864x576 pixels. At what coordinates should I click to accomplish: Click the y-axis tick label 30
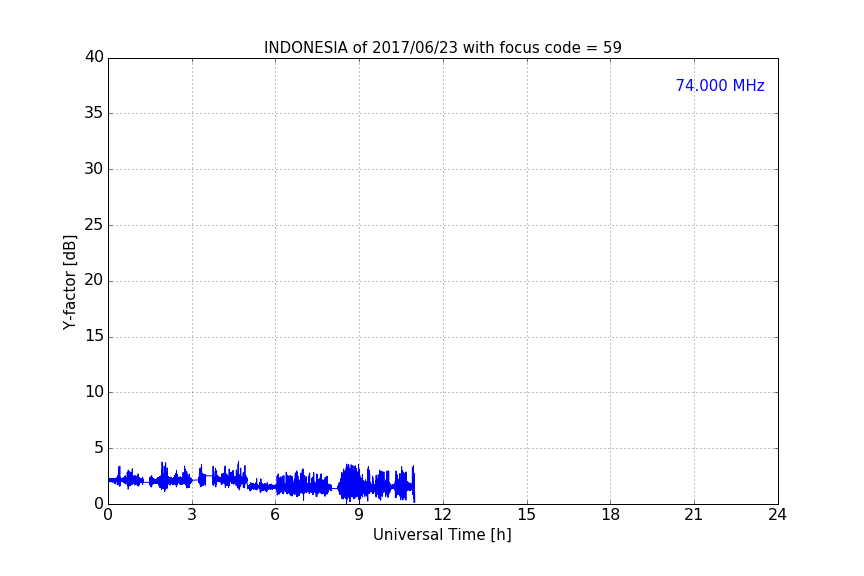(94, 169)
